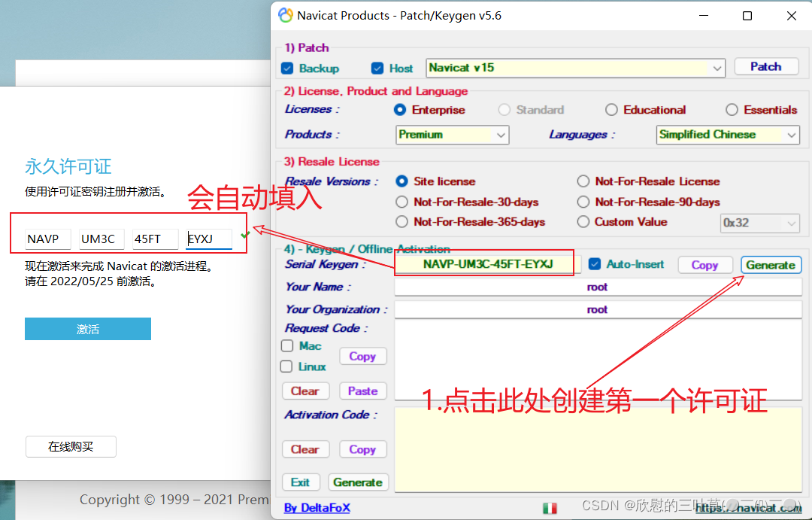Open the Navicat v15 version dropdown

point(575,68)
